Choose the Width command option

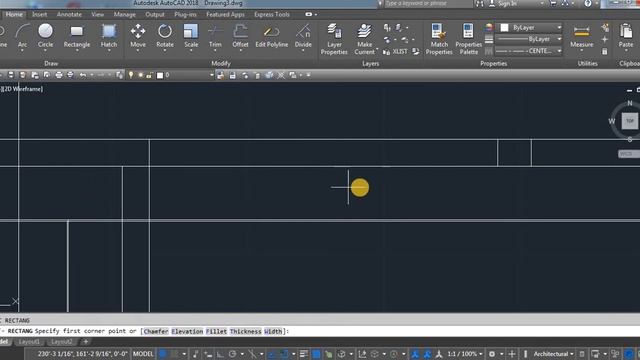coord(273,331)
